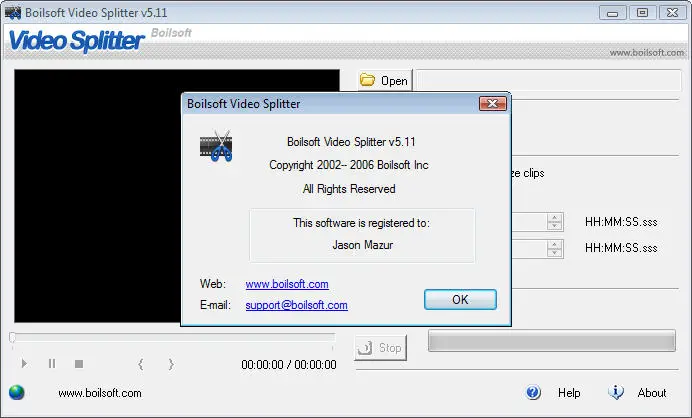The image size is (692, 418).
Task: Click the About info icon
Action: click(616, 392)
